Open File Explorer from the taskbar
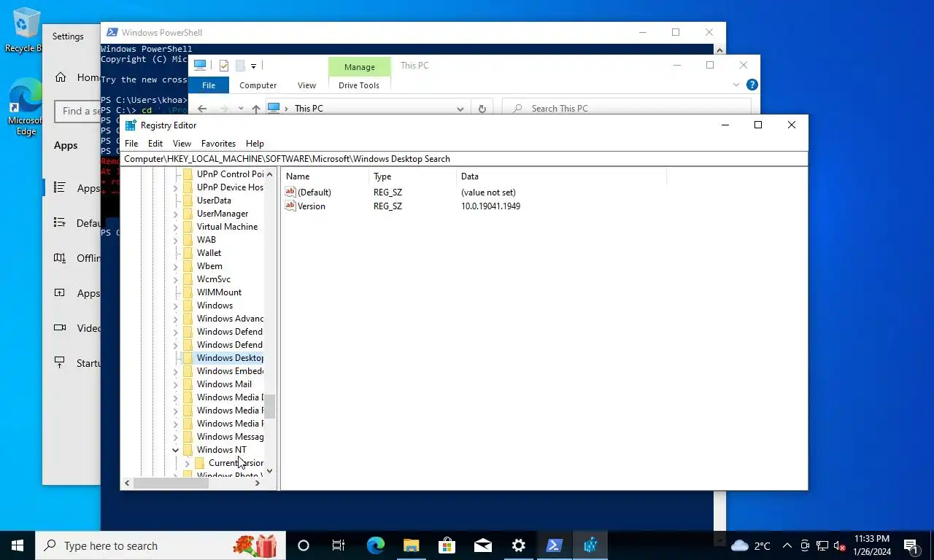934x560 pixels. (411, 545)
